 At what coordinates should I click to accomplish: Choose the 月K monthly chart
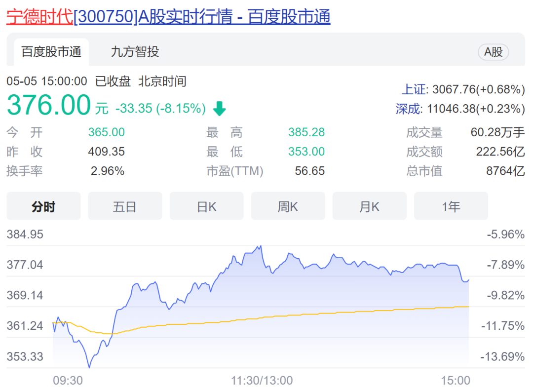click(x=369, y=206)
